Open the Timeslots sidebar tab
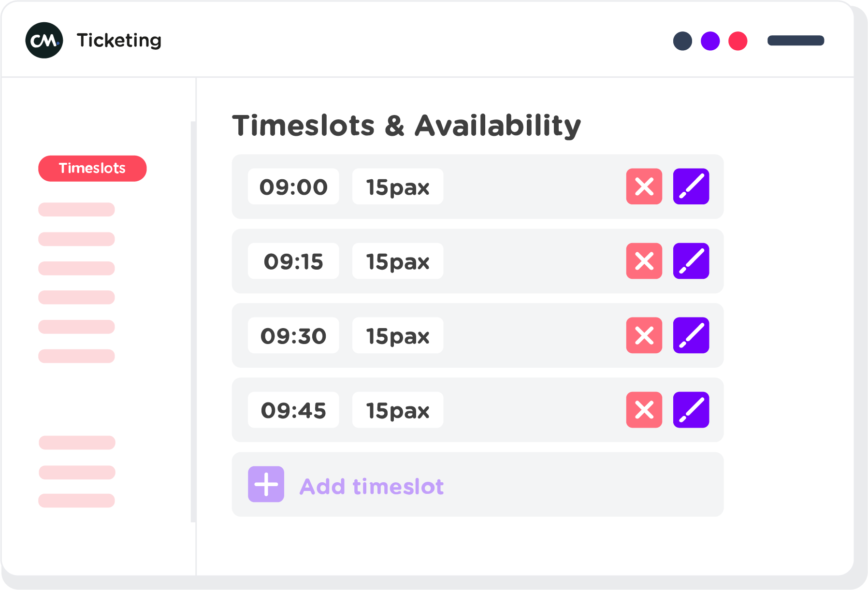 coord(92,169)
